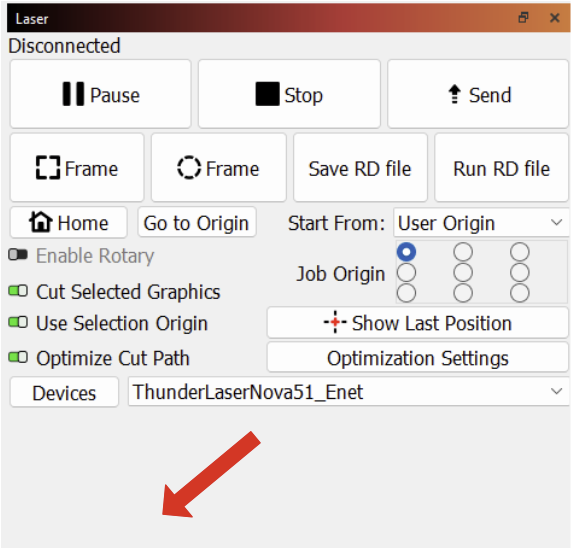Image resolution: width=572 pixels, height=548 pixels.
Task: Open the Devices dialog
Action: tap(64, 393)
